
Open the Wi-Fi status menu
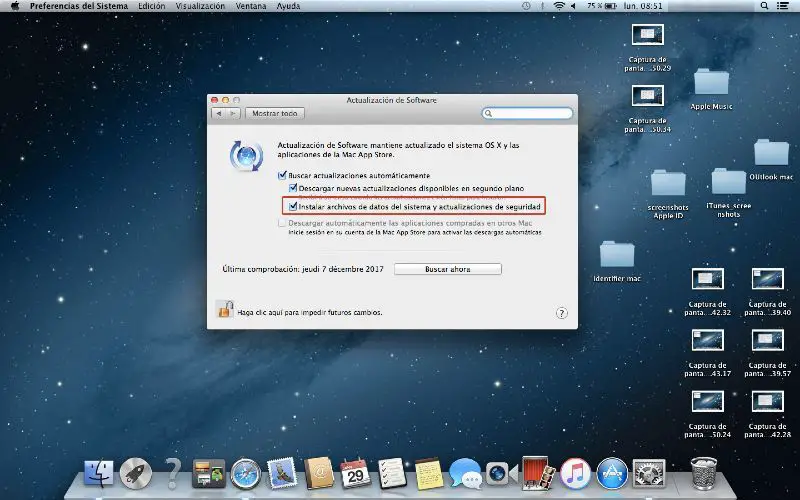point(559,6)
